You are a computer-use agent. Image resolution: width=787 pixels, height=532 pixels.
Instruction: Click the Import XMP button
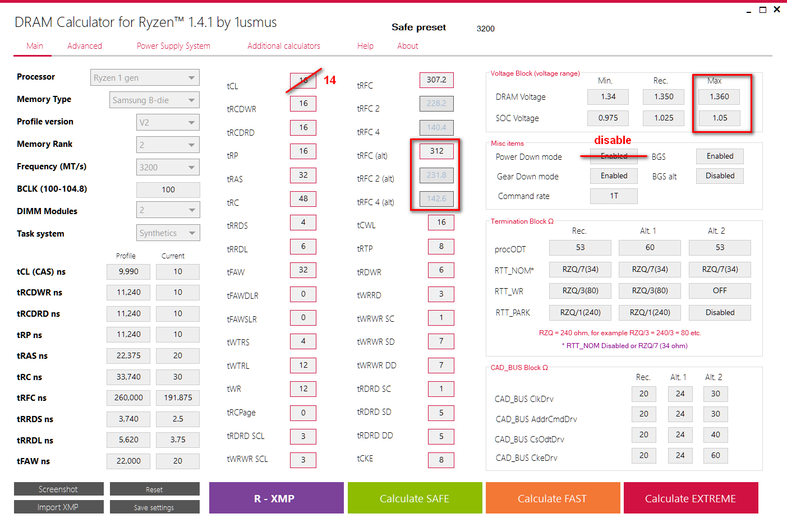[59, 507]
